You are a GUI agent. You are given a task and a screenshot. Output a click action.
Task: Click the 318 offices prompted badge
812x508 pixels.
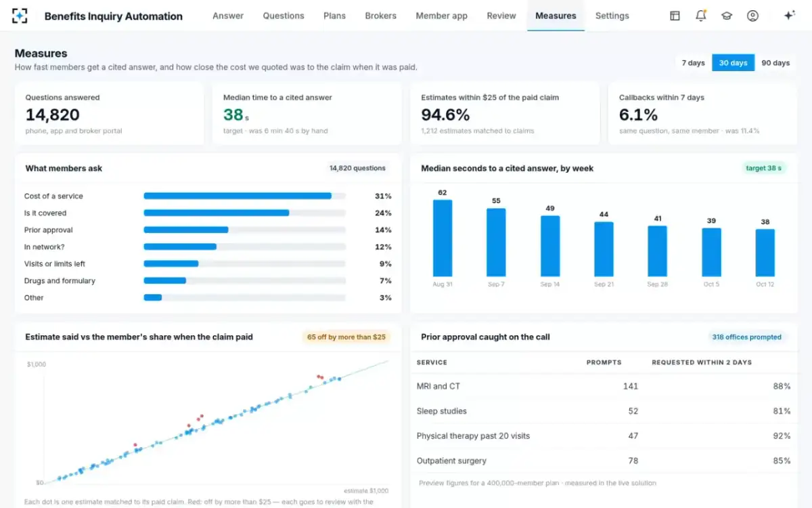coord(747,337)
